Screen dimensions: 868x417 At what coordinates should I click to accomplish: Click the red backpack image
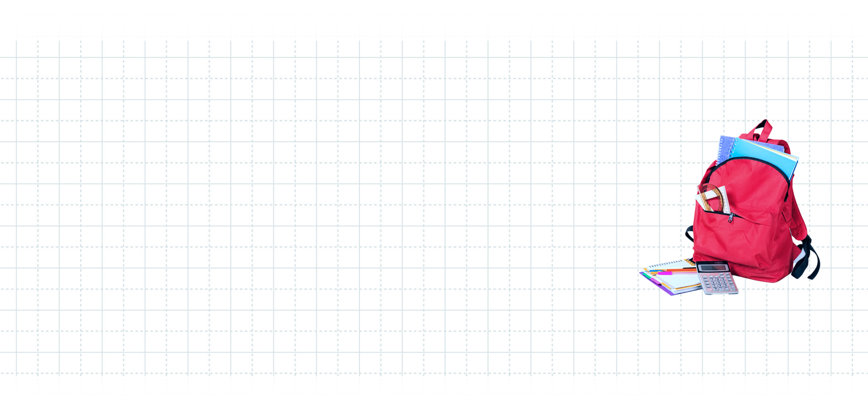(x=752, y=201)
